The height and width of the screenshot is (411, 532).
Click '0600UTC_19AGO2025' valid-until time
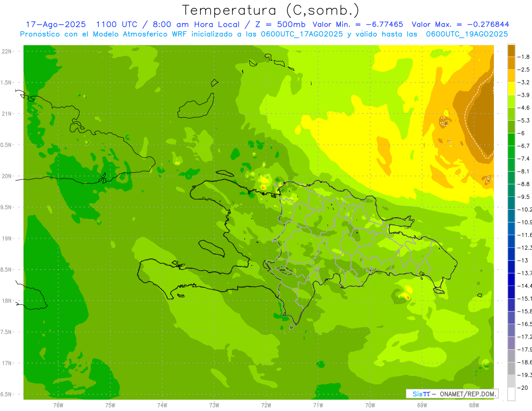pos(467,34)
